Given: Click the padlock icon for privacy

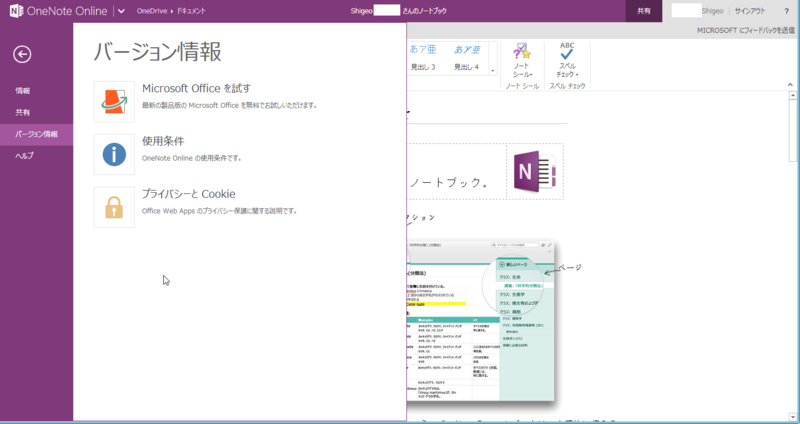Looking at the screenshot, I should tap(114, 207).
